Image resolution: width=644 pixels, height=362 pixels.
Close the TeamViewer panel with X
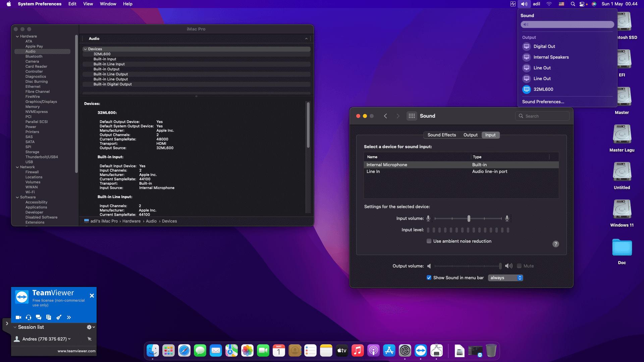(x=92, y=296)
